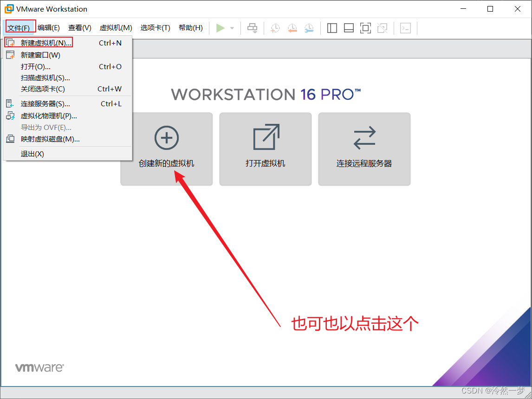This screenshot has height=399, width=532.
Task: Click the 映射虚拟磁盘 menu icon
Action: pos(10,139)
